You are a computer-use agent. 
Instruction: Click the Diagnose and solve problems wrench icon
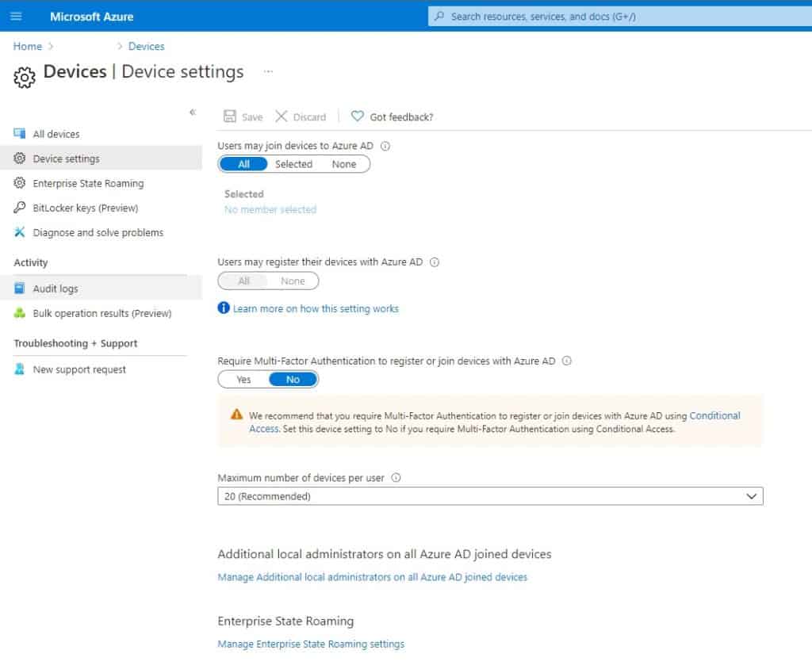click(x=20, y=232)
